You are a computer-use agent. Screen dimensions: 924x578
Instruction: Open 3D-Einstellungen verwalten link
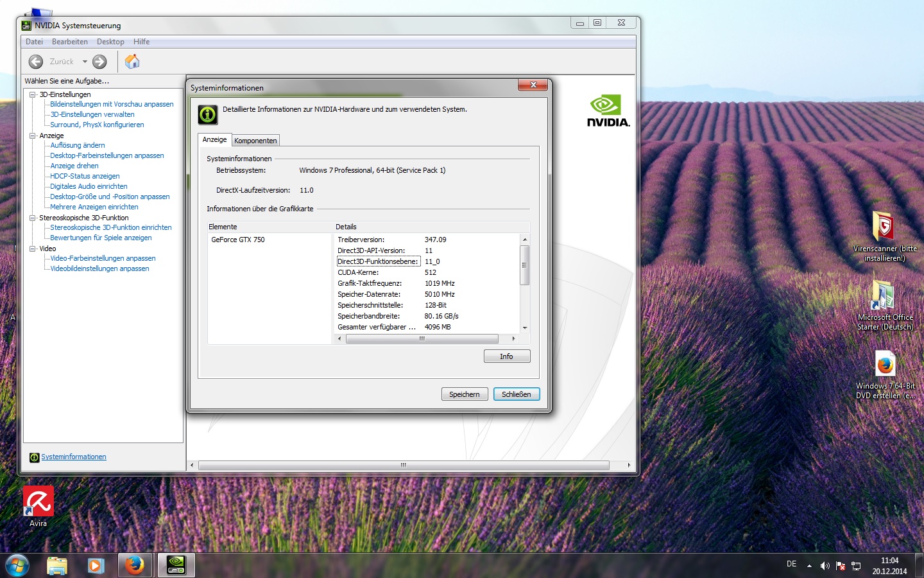coord(92,114)
